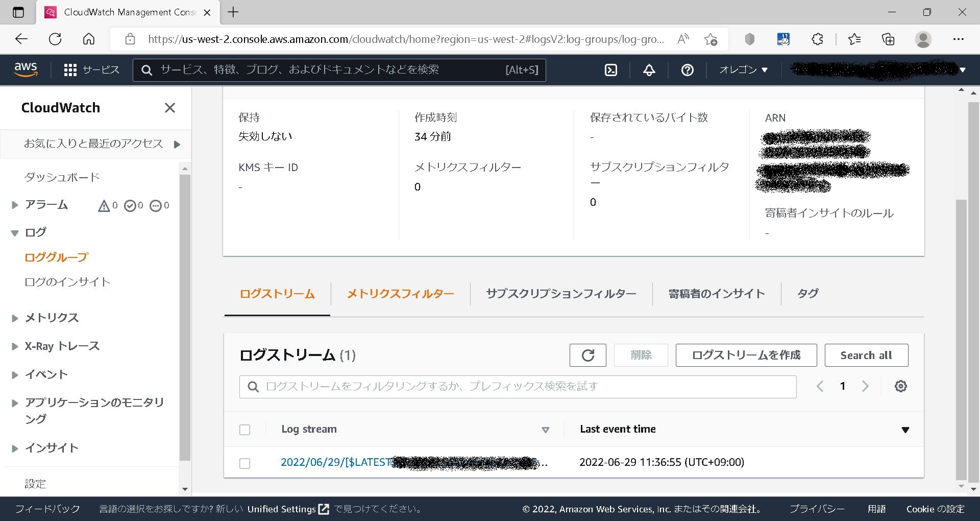Screen dimensions: 980x521
Task: Click the OK alarms checkmark count
Action: click(134, 205)
